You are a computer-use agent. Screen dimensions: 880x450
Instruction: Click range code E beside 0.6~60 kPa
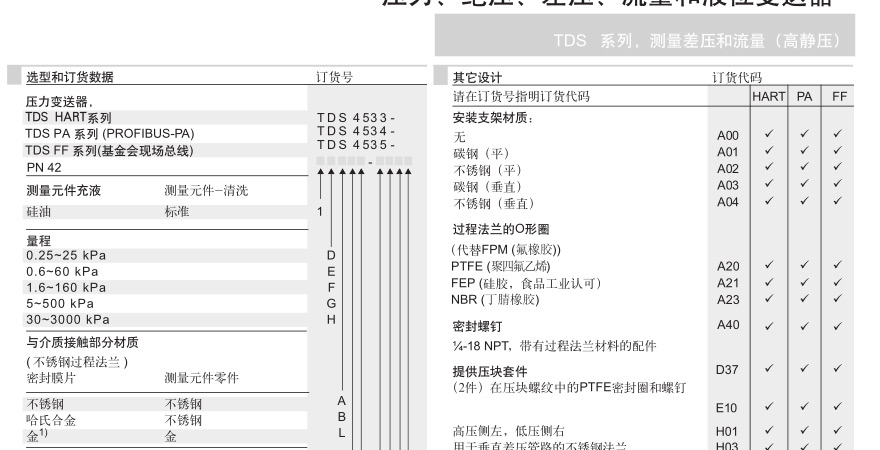pyautogui.click(x=331, y=272)
